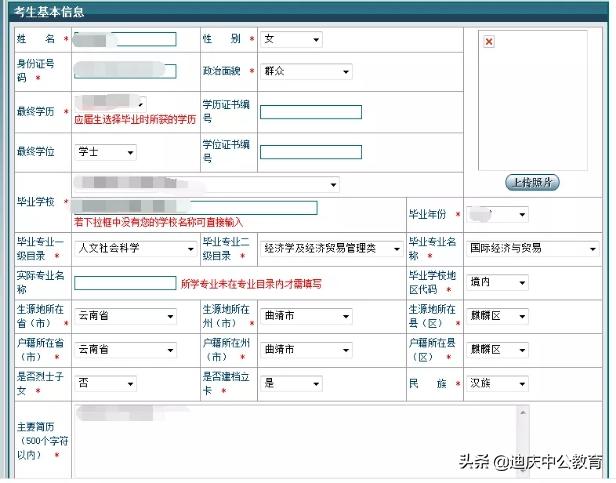Click the 实际专业名称 input field
This screenshot has height=483, width=616.
(125, 283)
